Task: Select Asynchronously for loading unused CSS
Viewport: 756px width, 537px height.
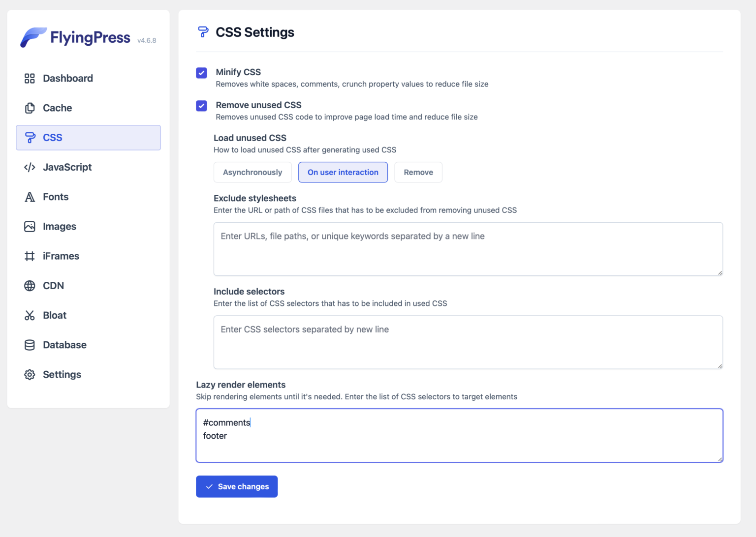Action: [x=252, y=172]
